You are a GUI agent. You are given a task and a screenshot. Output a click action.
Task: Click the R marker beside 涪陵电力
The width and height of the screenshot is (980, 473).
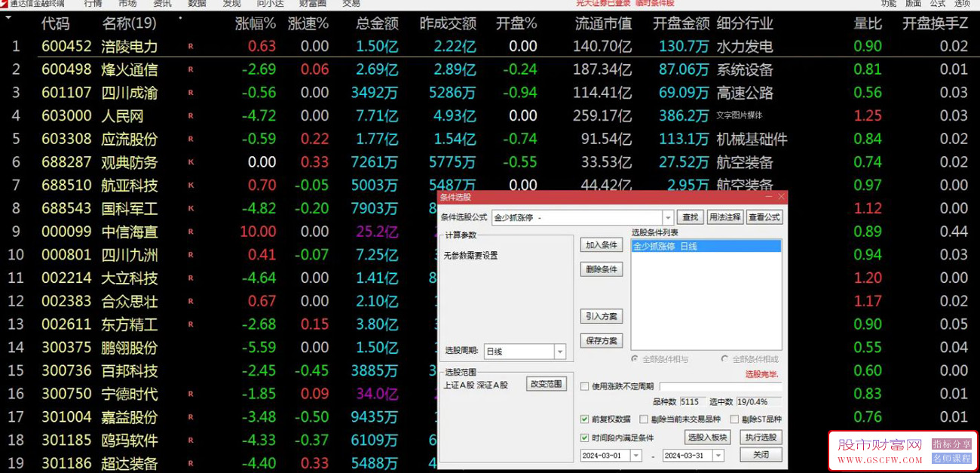coord(191,46)
